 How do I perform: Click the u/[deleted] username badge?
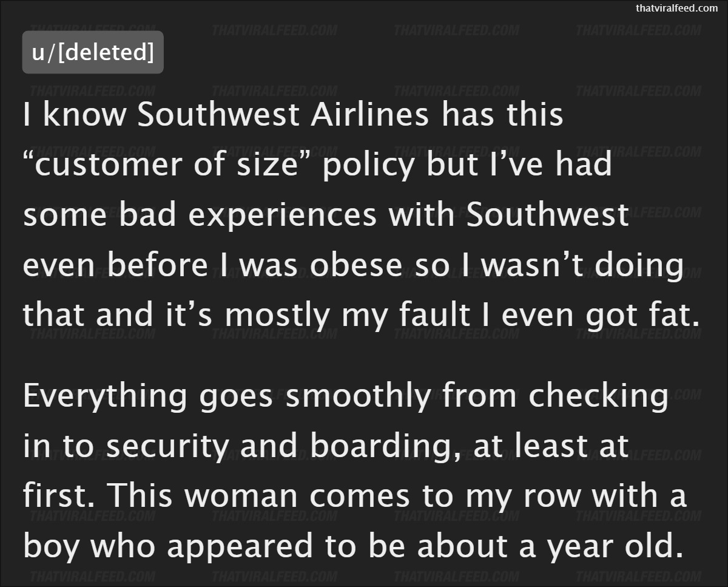(x=93, y=52)
